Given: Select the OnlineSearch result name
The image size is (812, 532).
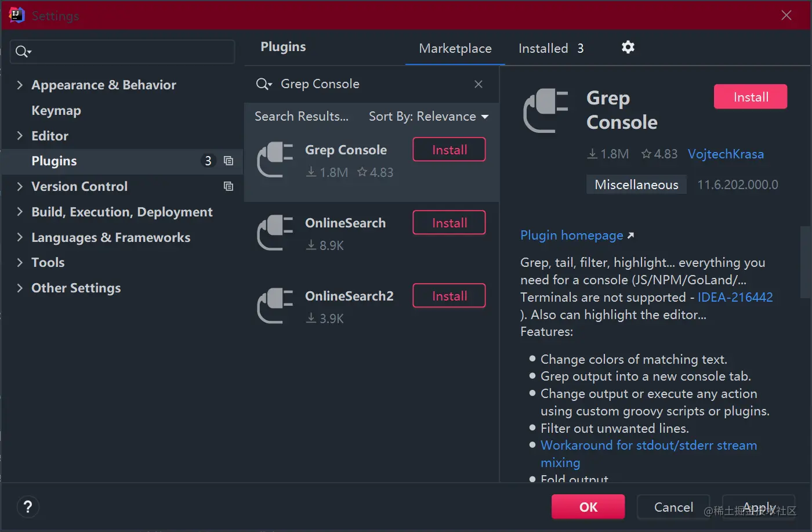Looking at the screenshot, I should 345,223.
